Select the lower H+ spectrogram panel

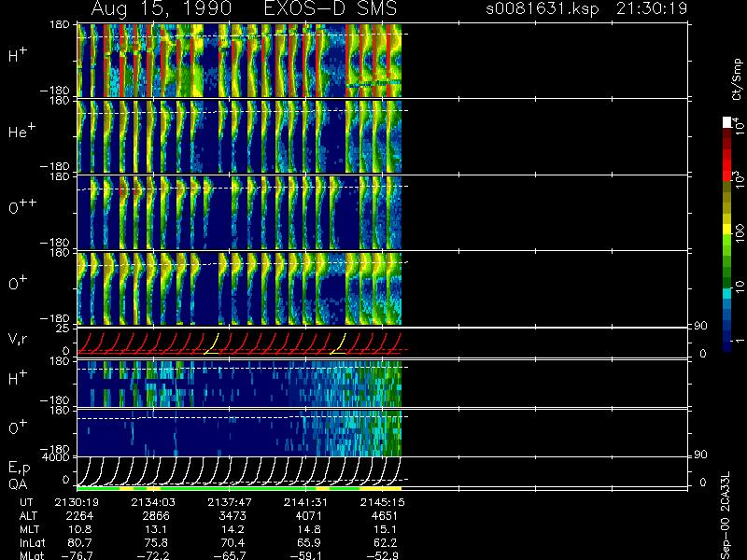click(239, 384)
